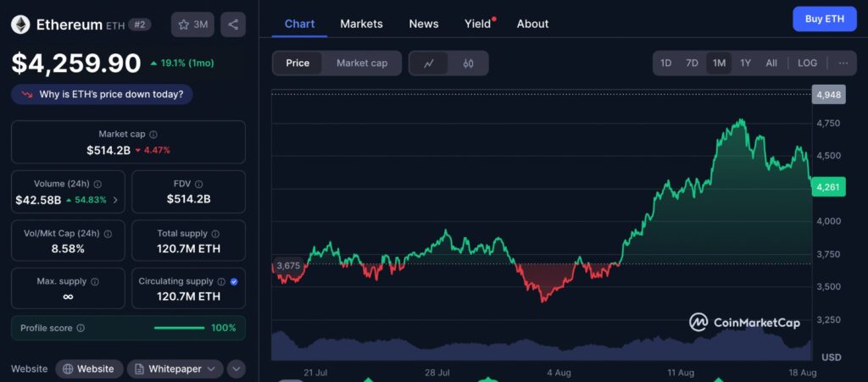Show Circulating supply info icon
Image resolution: width=868 pixels, height=382 pixels.
click(221, 282)
